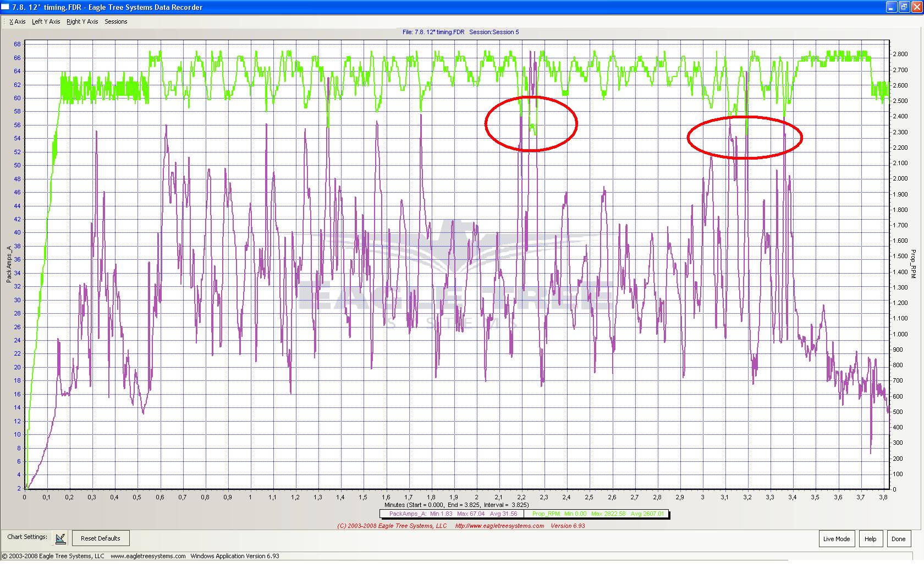
Task: Click 'Windows Application Version 6.93' in the status bar
Action: tap(235, 556)
